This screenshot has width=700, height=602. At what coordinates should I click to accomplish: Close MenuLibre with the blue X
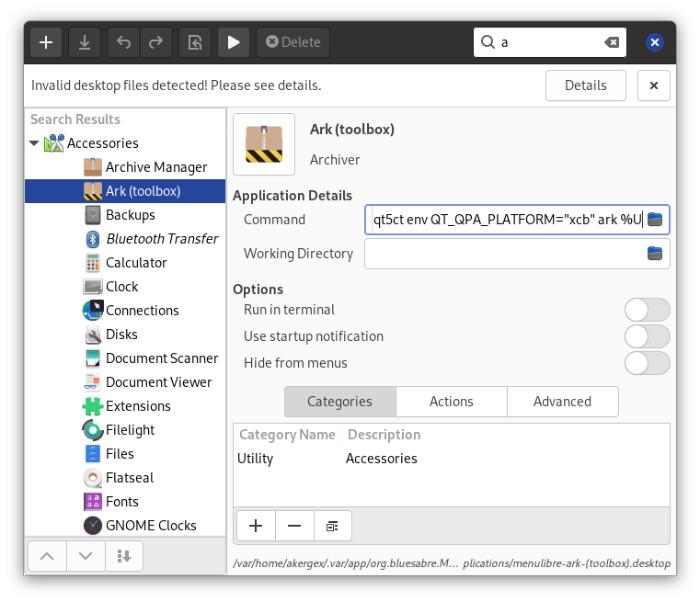tap(654, 42)
